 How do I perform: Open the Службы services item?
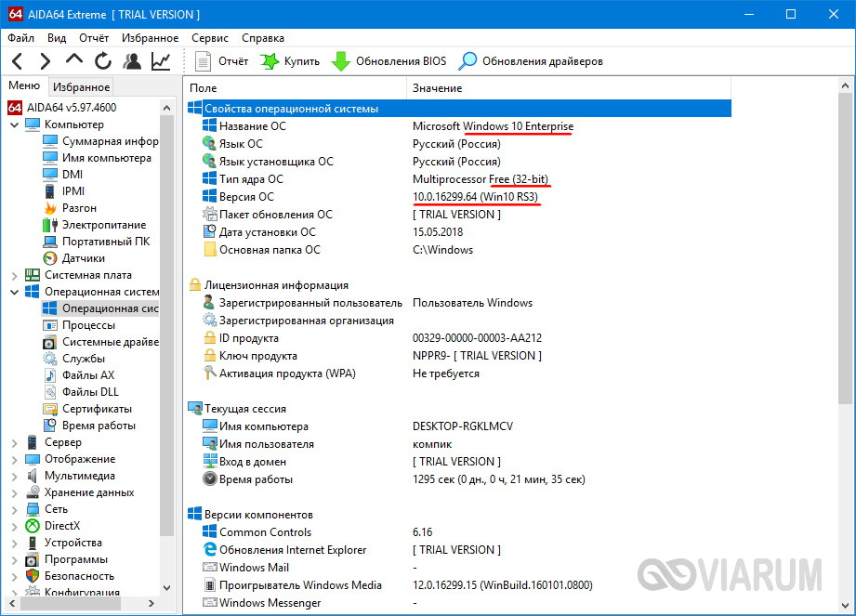(73, 359)
